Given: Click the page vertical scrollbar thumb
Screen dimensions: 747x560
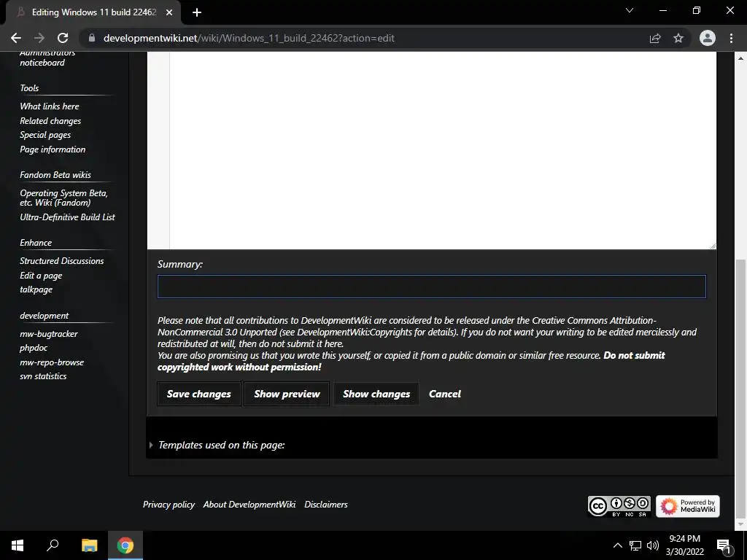Looking at the screenshot, I should pyautogui.click(x=740, y=389).
